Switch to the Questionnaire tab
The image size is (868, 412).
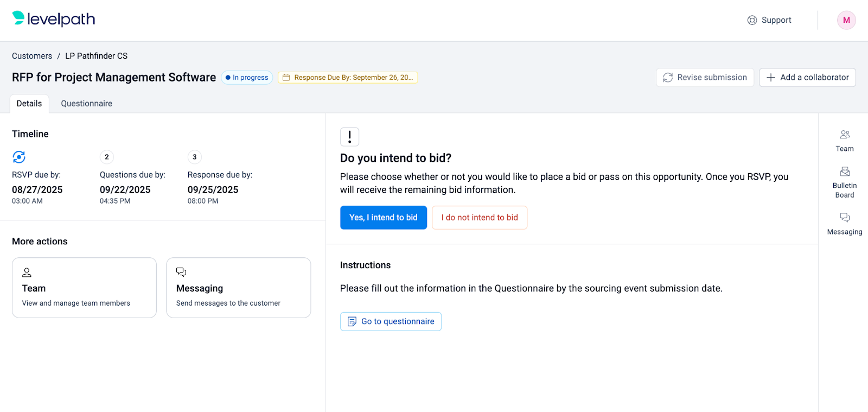coord(86,104)
